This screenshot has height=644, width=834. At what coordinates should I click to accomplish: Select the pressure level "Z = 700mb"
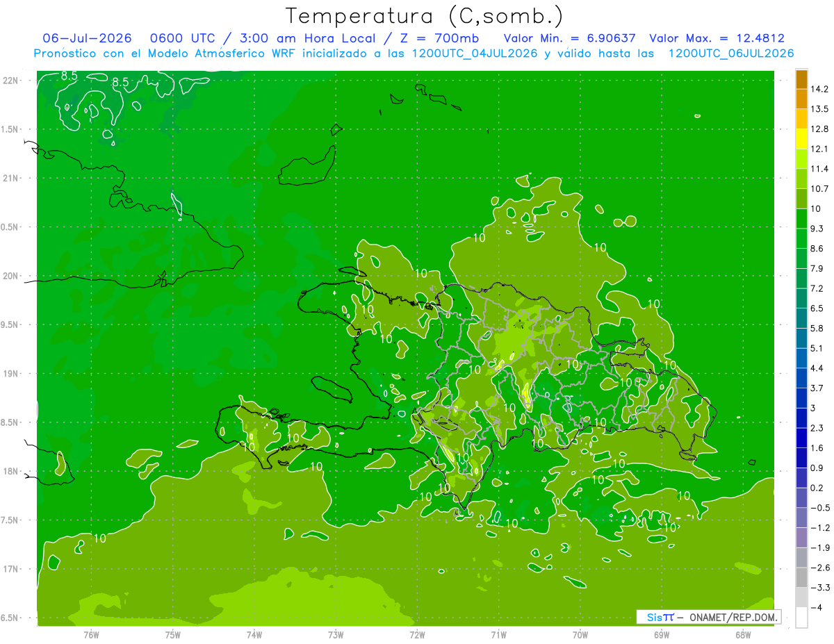point(441,38)
